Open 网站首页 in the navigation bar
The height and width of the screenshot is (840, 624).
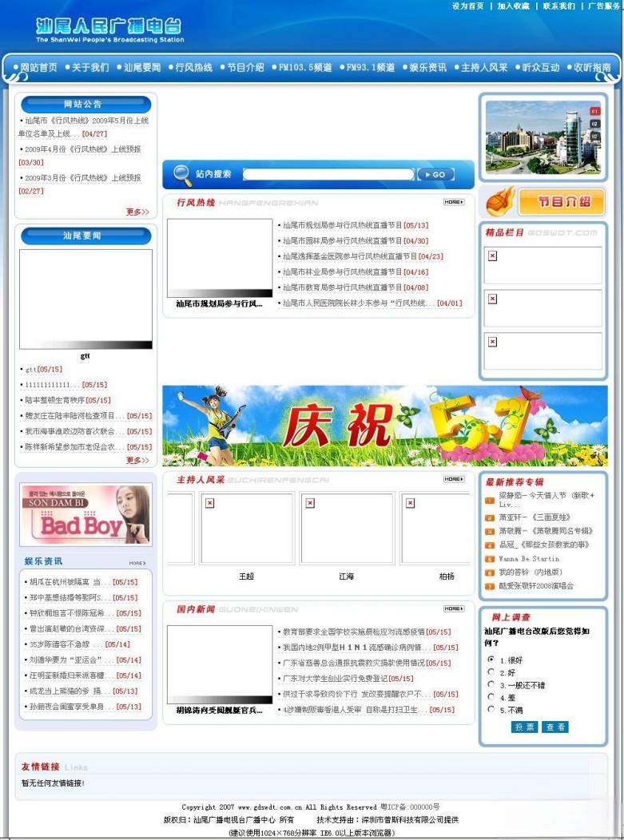[38, 68]
